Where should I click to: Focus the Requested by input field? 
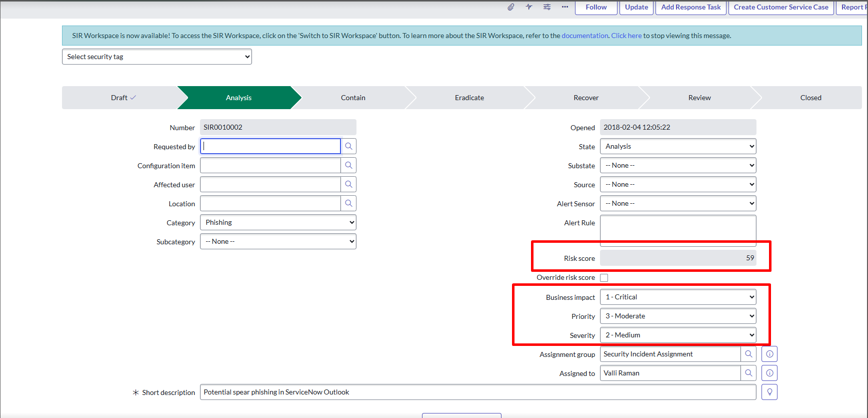point(270,146)
